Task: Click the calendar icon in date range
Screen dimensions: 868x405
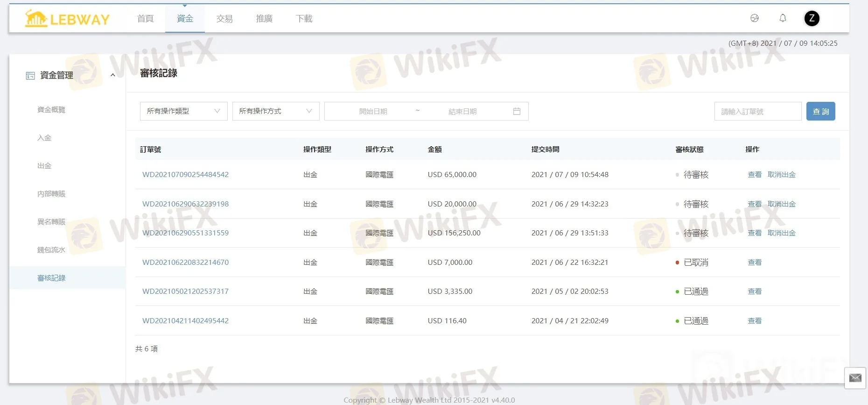Action: pos(517,111)
